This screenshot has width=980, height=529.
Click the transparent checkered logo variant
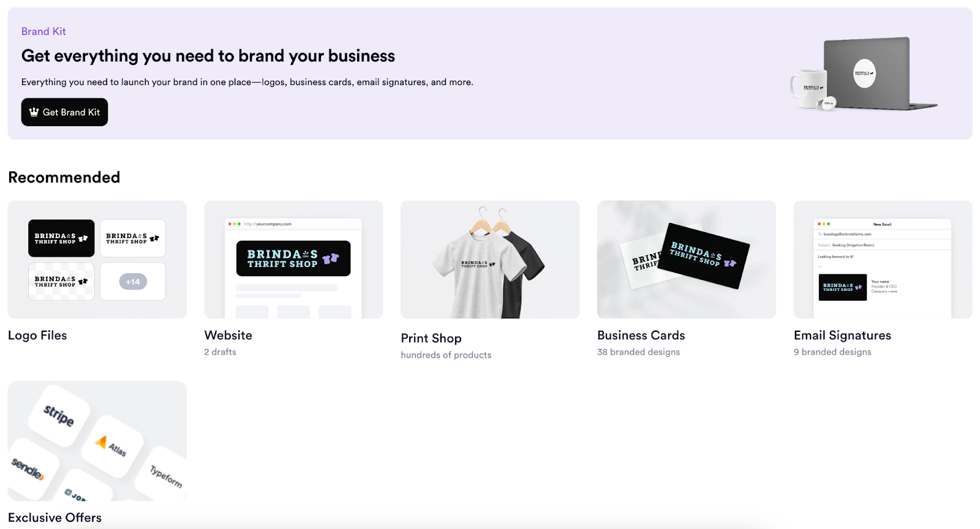pos(61,281)
